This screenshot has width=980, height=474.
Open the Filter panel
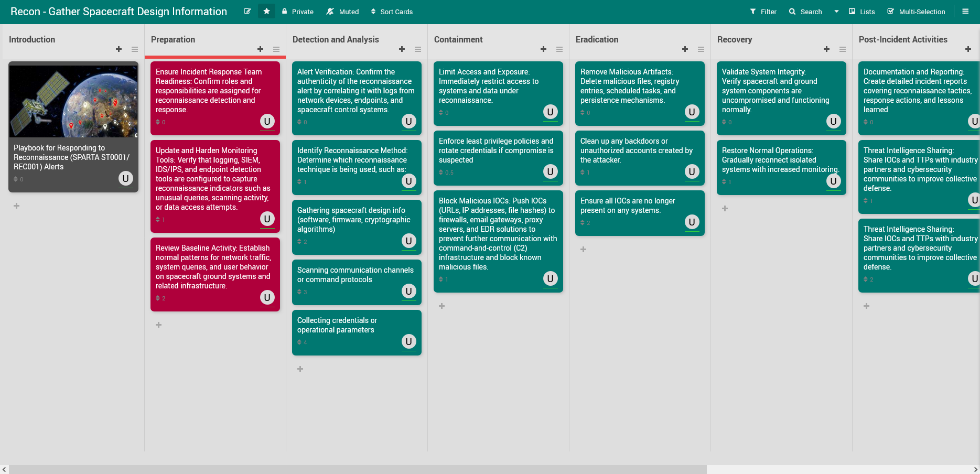tap(763, 12)
